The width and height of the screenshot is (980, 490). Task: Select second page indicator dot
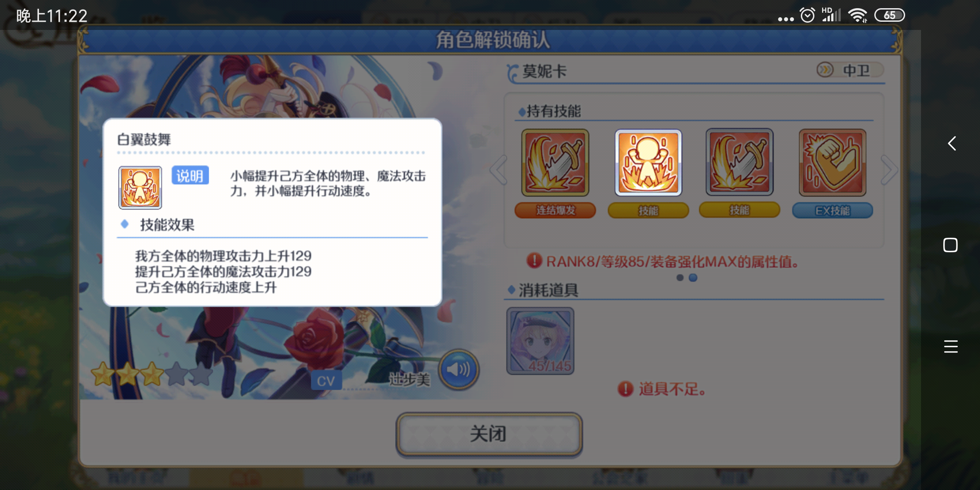tap(693, 278)
